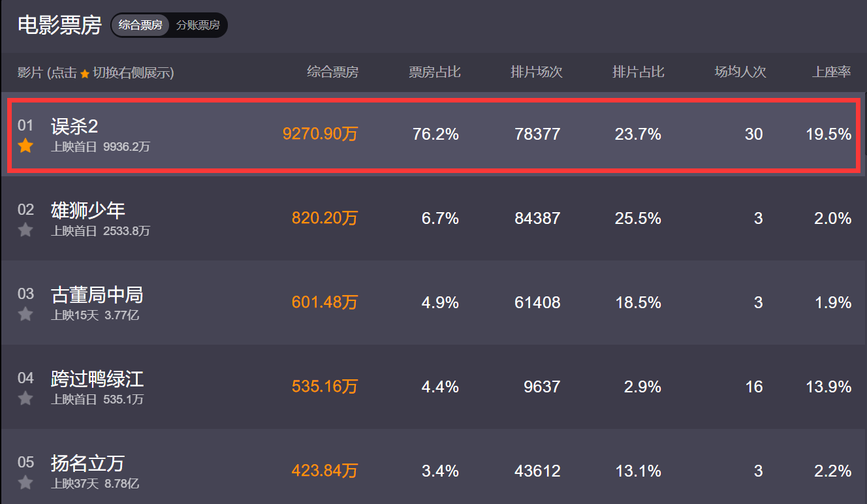The height and width of the screenshot is (504, 867).
Task: Click screenings count 61408
Action: click(x=538, y=303)
